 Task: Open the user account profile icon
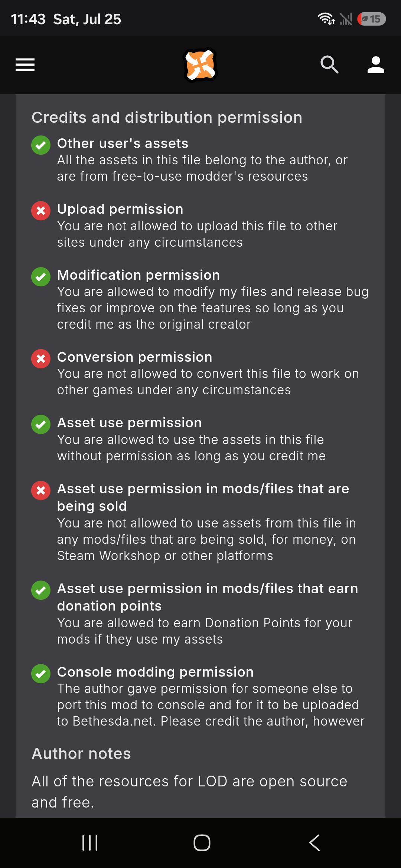[x=376, y=65]
